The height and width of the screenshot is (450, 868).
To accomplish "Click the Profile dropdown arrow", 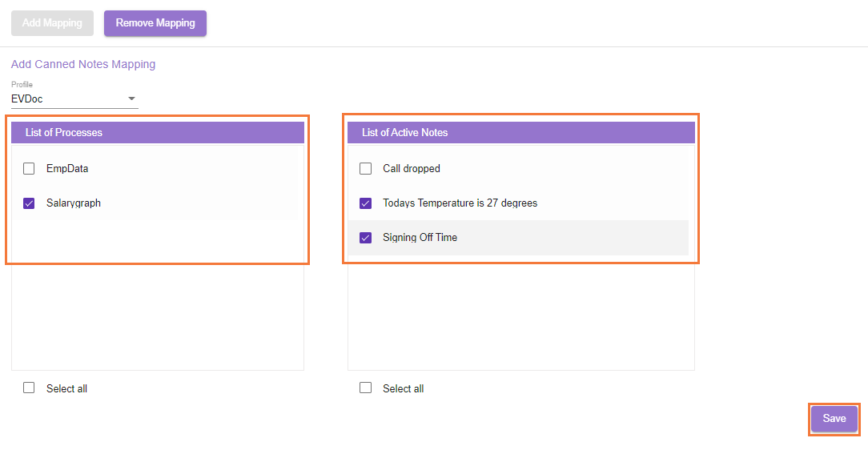I will coord(132,99).
